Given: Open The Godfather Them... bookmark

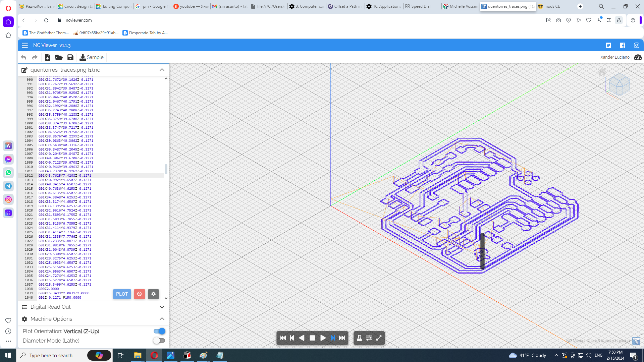Looking at the screenshot, I should click(46, 33).
